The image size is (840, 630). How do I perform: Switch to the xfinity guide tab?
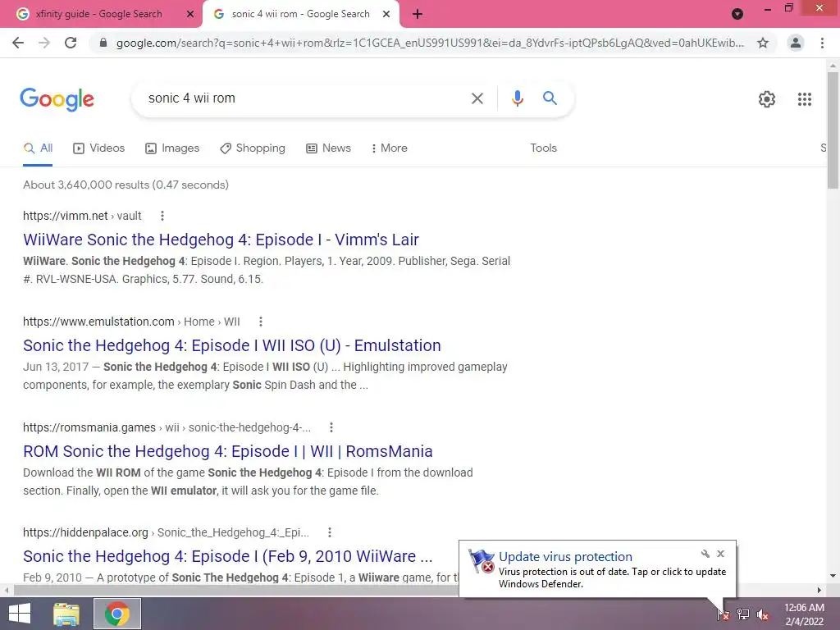(x=99, y=14)
